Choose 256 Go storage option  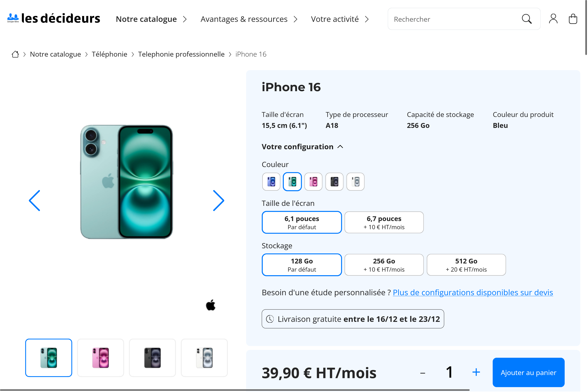click(x=384, y=265)
